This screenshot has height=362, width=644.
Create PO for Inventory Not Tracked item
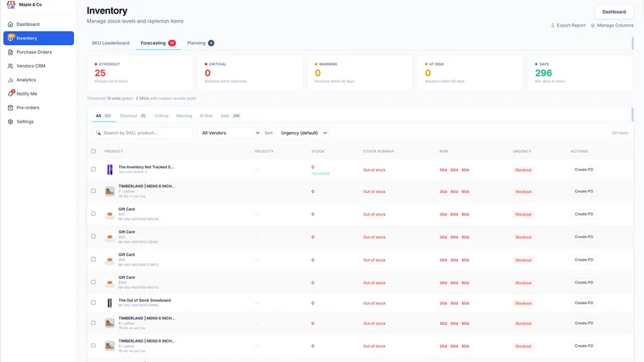(584, 170)
